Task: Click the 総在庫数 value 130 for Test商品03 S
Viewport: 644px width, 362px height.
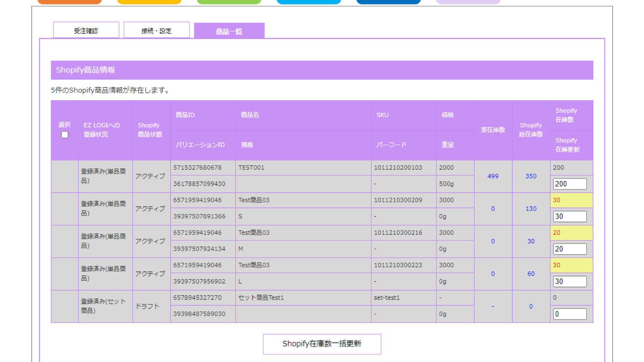Action: coord(530,208)
